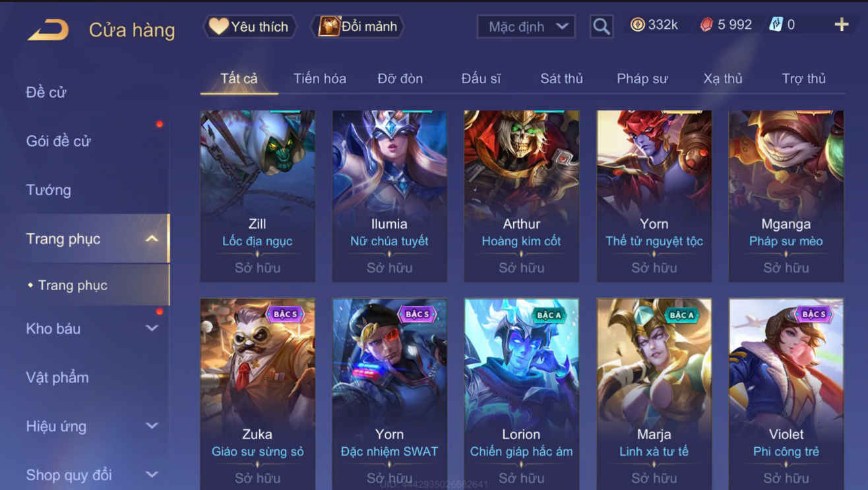Switch to the Pháp sư tab
Screen dimensions: 868x490
pyautogui.click(x=642, y=78)
